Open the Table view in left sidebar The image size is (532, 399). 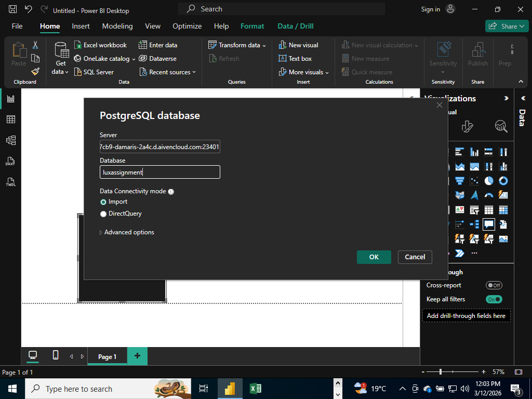[x=11, y=119]
